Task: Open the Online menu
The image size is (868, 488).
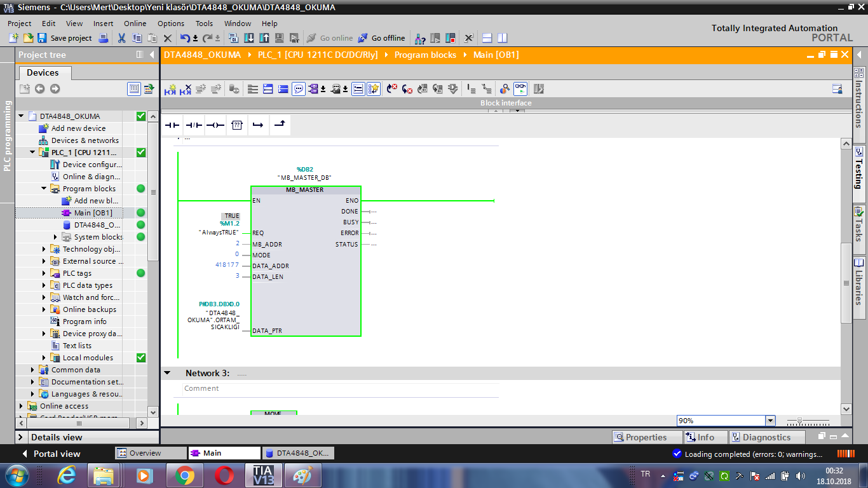Action: [x=135, y=24]
